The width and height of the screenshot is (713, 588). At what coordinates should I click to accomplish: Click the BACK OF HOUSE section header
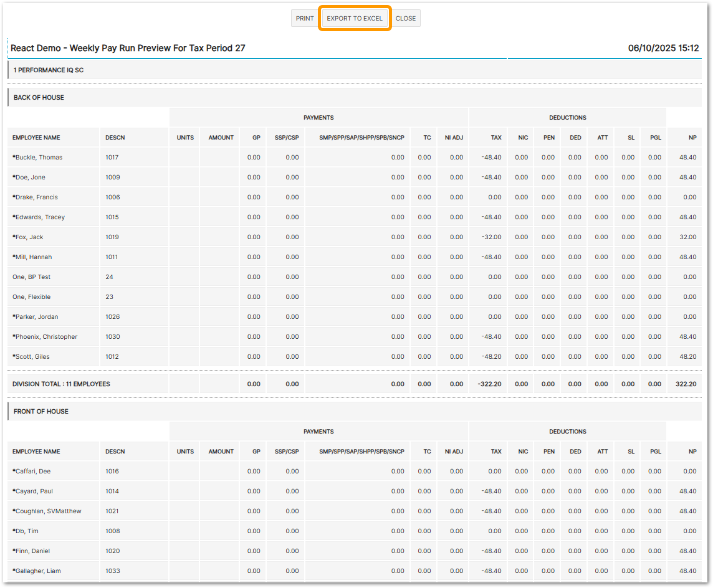point(39,98)
